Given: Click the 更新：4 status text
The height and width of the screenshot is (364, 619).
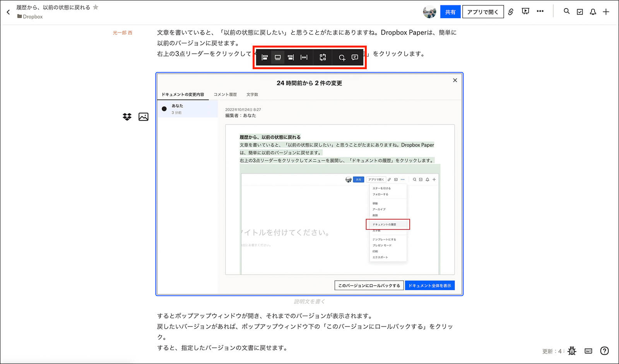Looking at the screenshot, I should tap(552, 351).
